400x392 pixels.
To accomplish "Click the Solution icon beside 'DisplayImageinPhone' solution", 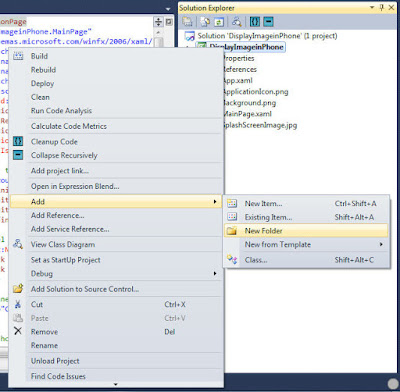I will pyautogui.click(x=190, y=36).
